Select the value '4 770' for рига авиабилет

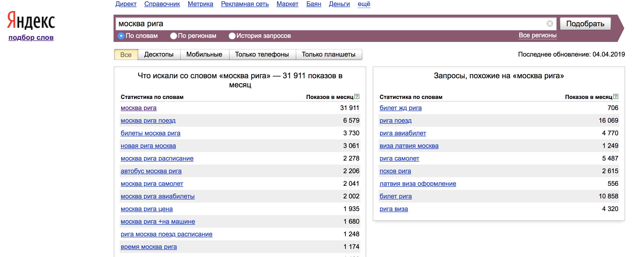coord(610,133)
